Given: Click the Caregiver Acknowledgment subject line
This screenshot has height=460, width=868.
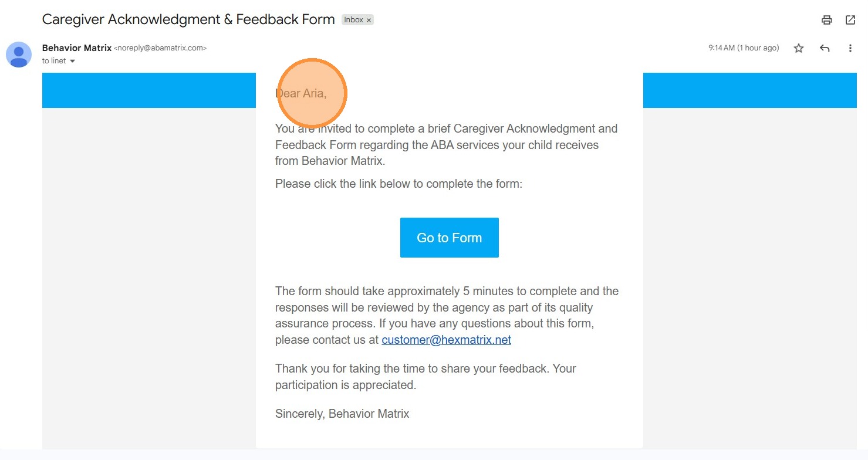Looking at the screenshot, I should tap(188, 19).
